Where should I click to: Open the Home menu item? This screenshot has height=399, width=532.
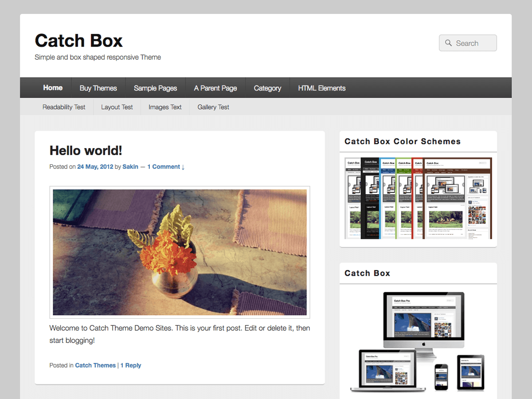point(52,87)
